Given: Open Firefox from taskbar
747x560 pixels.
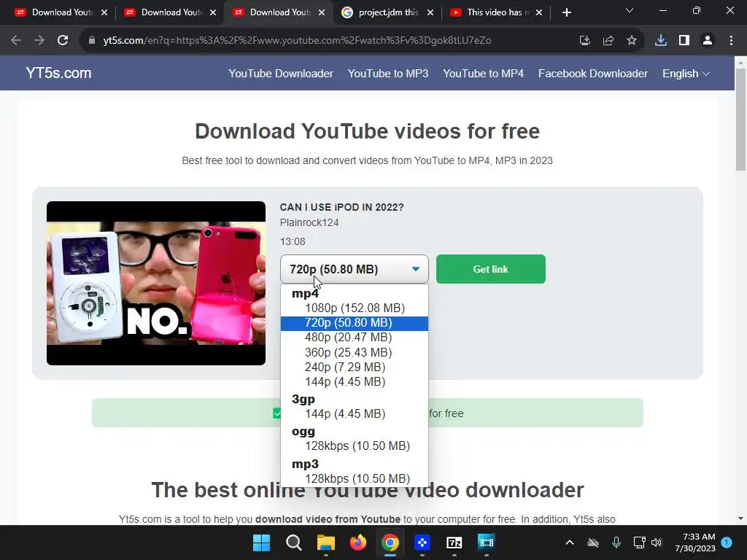Looking at the screenshot, I should pos(357,542).
